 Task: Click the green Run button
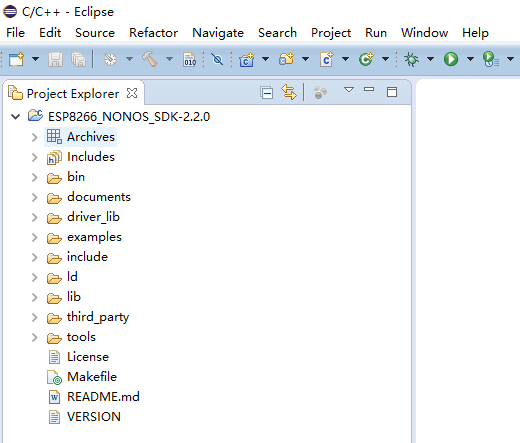pos(451,59)
